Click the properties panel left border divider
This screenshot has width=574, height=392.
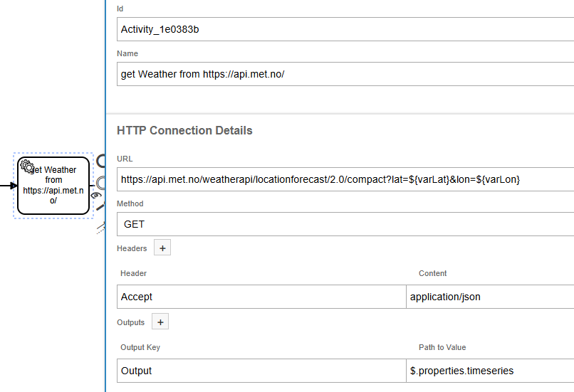tap(105, 285)
